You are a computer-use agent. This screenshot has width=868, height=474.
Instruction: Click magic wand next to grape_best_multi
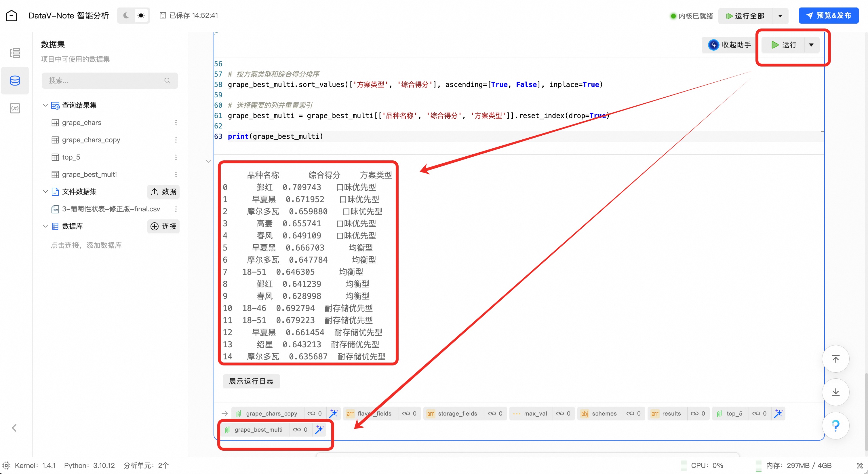click(319, 429)
